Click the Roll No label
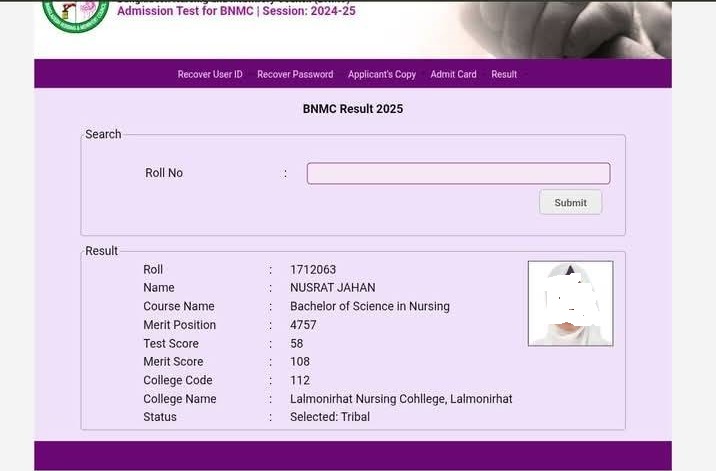This screenshot has height=471, width=716. tap(164, 173)
